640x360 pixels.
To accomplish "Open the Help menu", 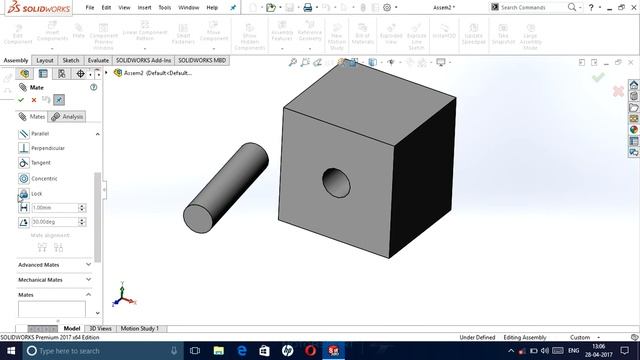I will coord(212,7).
